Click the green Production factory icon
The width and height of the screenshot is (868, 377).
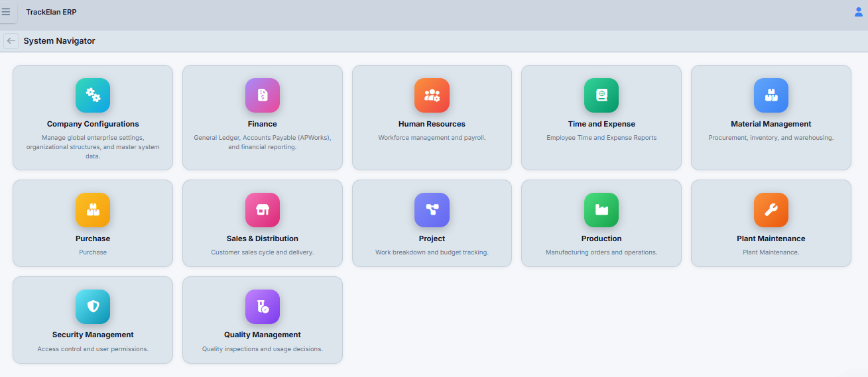pos(601,210)
